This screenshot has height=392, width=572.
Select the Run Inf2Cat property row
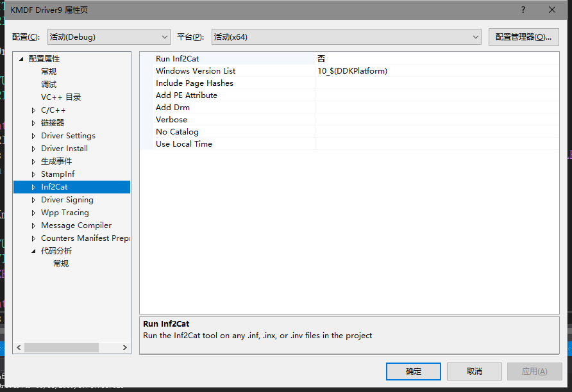tap(349, 59)
